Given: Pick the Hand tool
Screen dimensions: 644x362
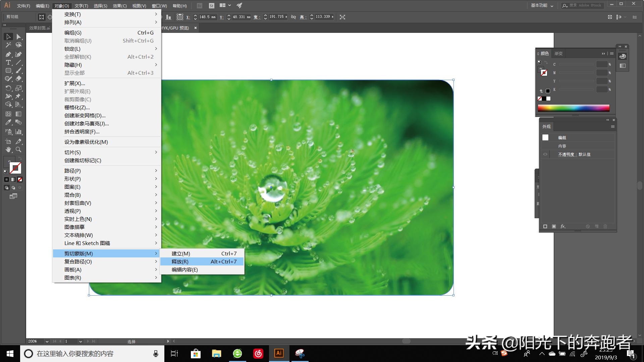Looking at the screenshot, I should click(x=9, y=150).
